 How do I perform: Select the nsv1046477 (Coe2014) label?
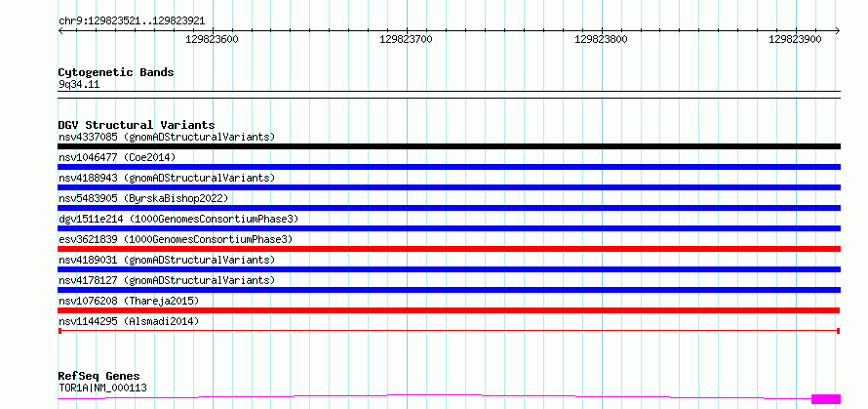point(117,157)
